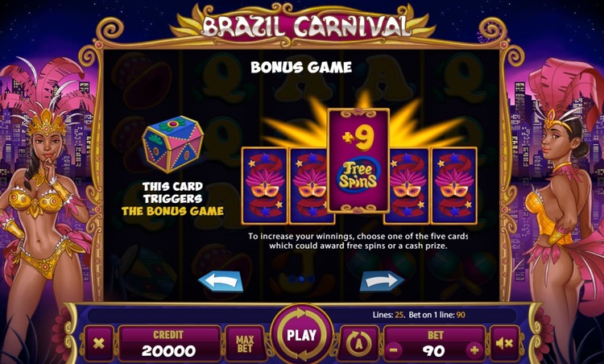
Task: Hit the round PLAY spin button
Action: pos(302,335)
